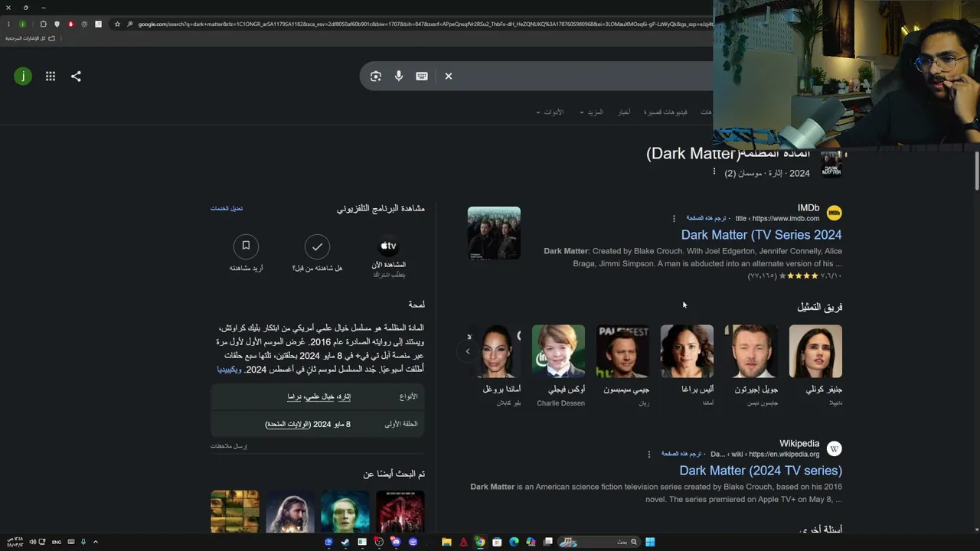Open the on-screen keyboard input tool
Viewport: 980px width, 551px height.
(x=422, y=77)
